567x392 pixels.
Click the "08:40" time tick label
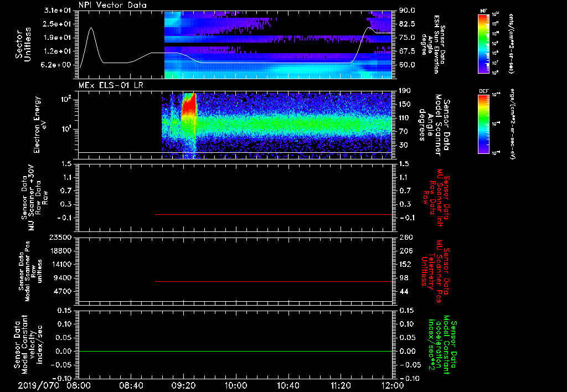[x=131, y=385]
